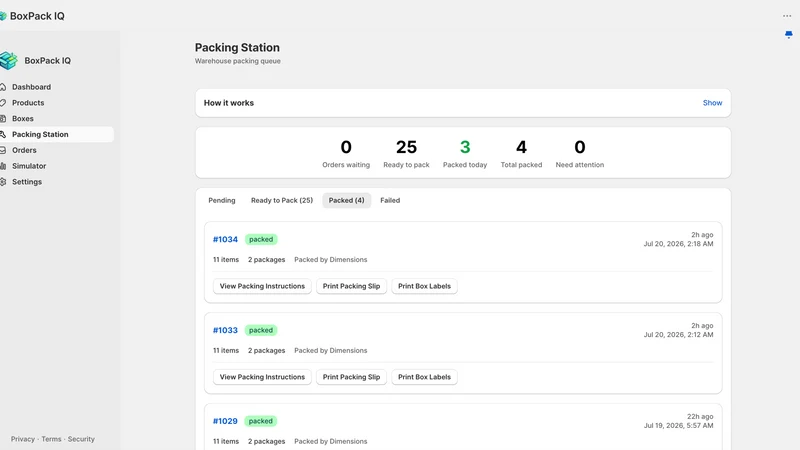Switch to Ready to Pack (25) tab
The height and width of the screenshot is (450, 800).
point(282,201)
